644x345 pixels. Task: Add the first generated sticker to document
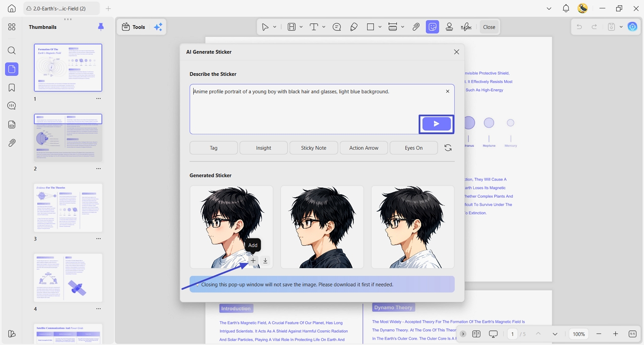pos(253,261)
